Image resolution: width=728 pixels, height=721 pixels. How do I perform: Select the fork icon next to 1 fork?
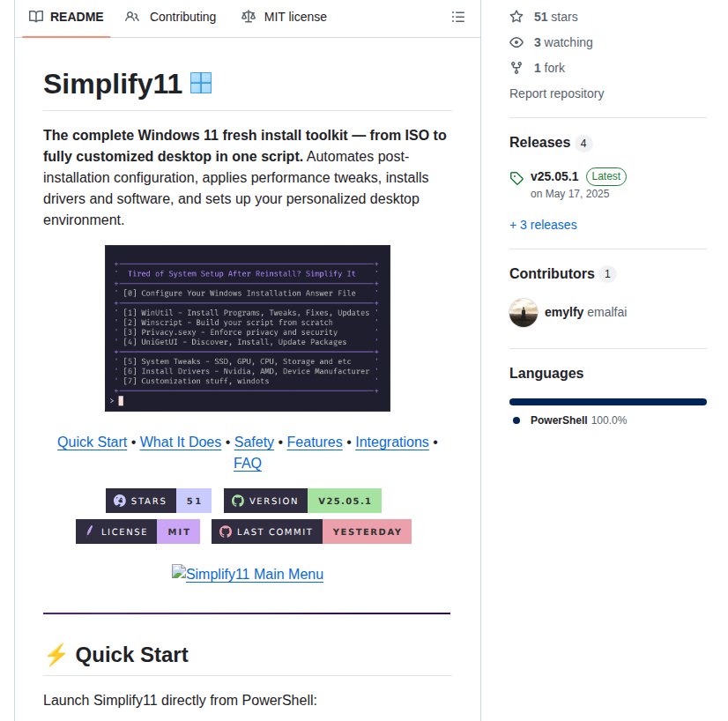517,67
